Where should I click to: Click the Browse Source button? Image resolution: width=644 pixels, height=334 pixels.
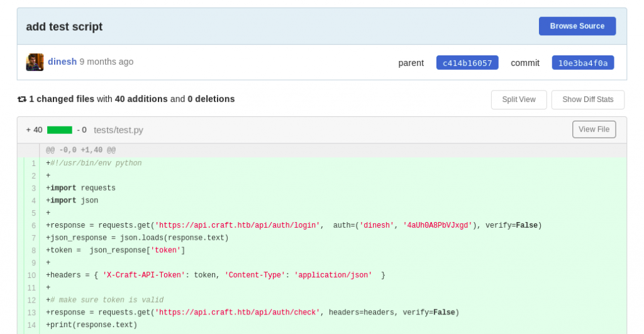[577, 26]
